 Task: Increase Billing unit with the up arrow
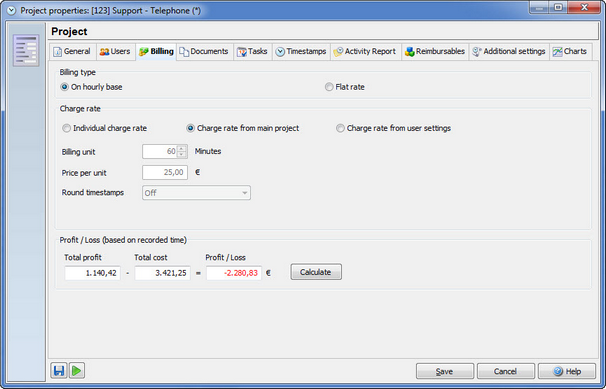(x=181, y=148)
